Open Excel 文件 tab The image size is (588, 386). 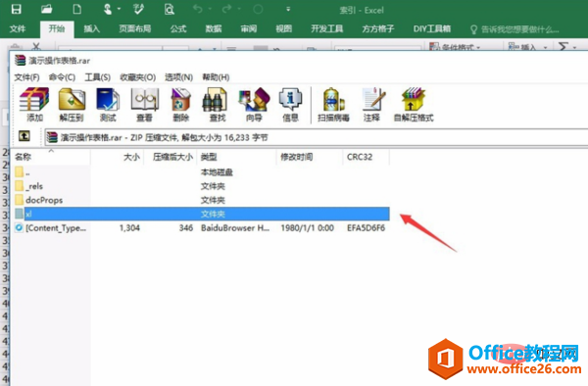[x=18, y=28]
